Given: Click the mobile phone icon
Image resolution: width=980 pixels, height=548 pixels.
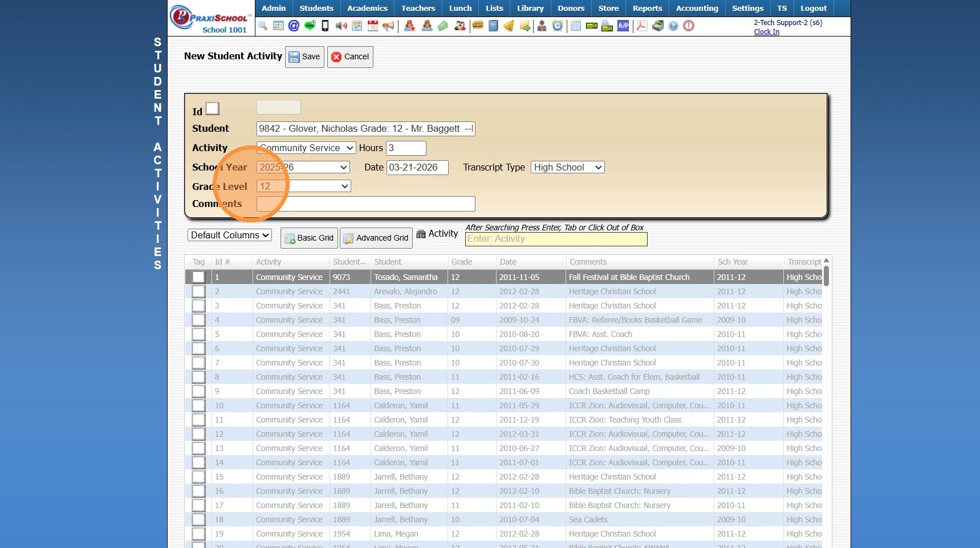Looking at the screenshot, I should [x=325, y=26].
